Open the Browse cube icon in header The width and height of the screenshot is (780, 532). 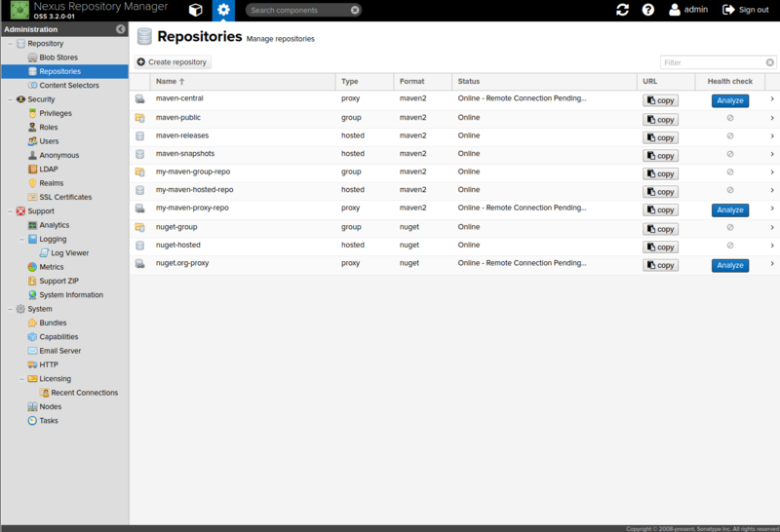coord(196,10)
